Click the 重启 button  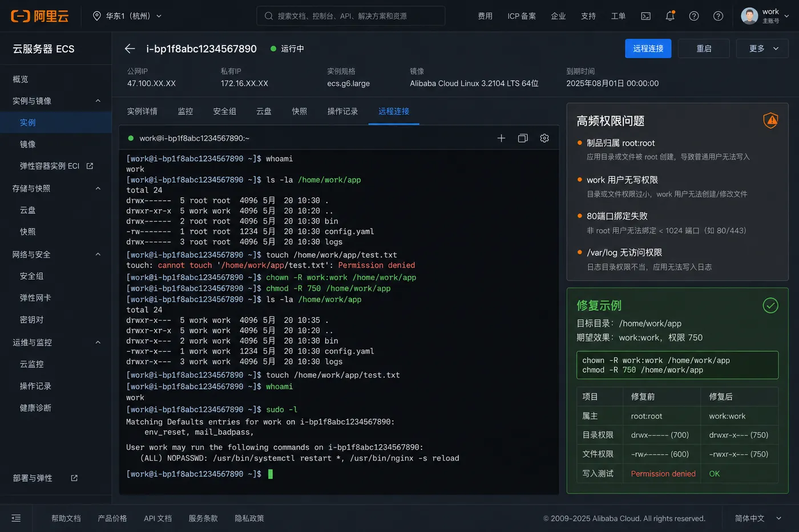coord(704,48)
